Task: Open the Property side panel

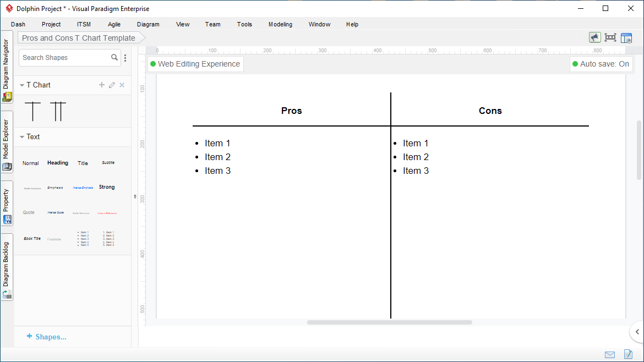Action: pos(7,203)
